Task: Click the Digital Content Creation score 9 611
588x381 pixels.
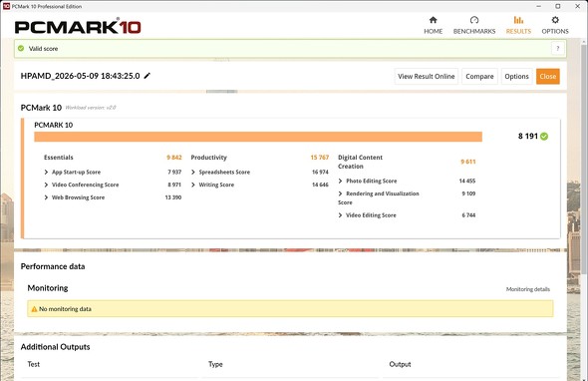Action: click(x=468, y=162)
